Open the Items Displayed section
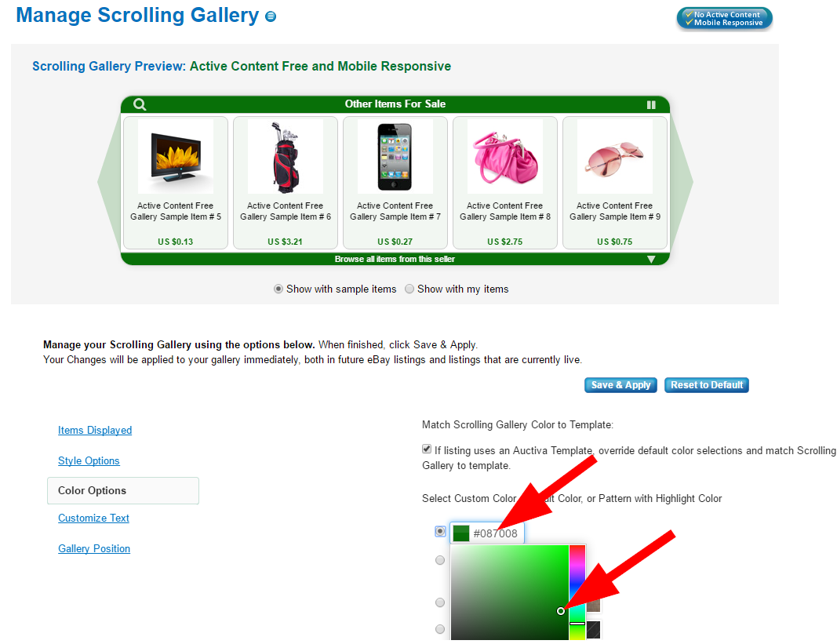Image resolution: width=837 pixels, height=644 pixels. [x=95, y=430]
